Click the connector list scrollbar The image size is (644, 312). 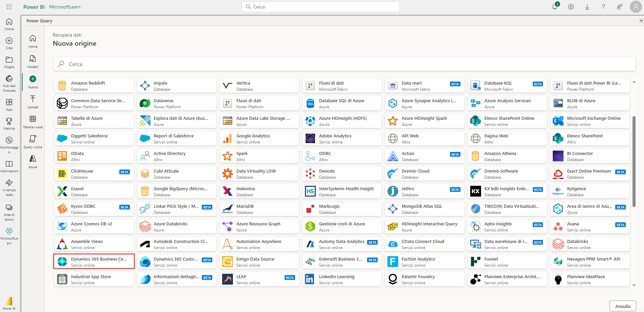634,161
